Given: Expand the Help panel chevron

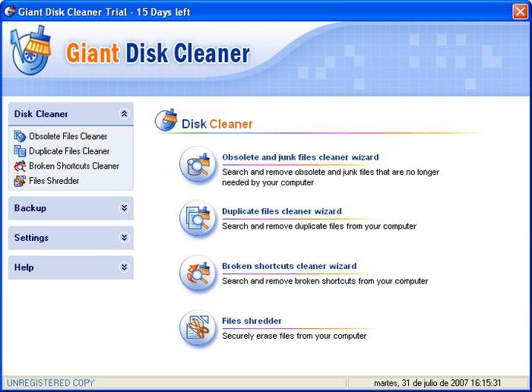Looking at the screenshot, I should pyautogui.click(x=124, y=267).
